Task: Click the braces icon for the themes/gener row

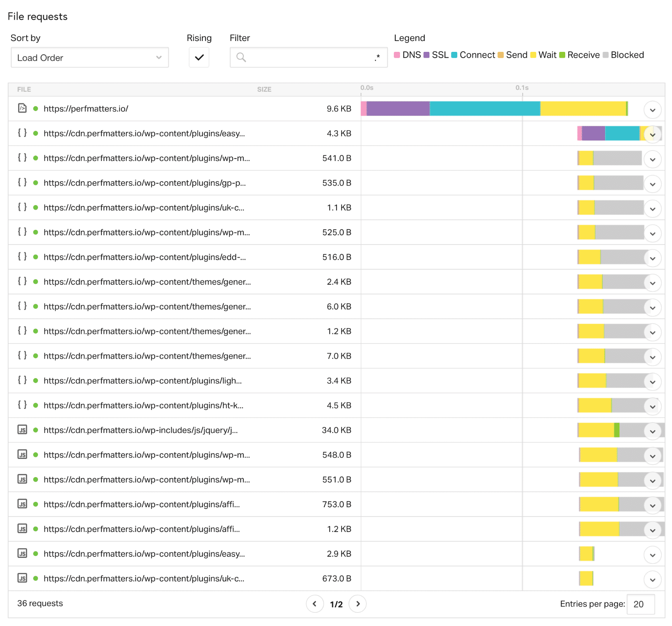Action: click(22, 282)
